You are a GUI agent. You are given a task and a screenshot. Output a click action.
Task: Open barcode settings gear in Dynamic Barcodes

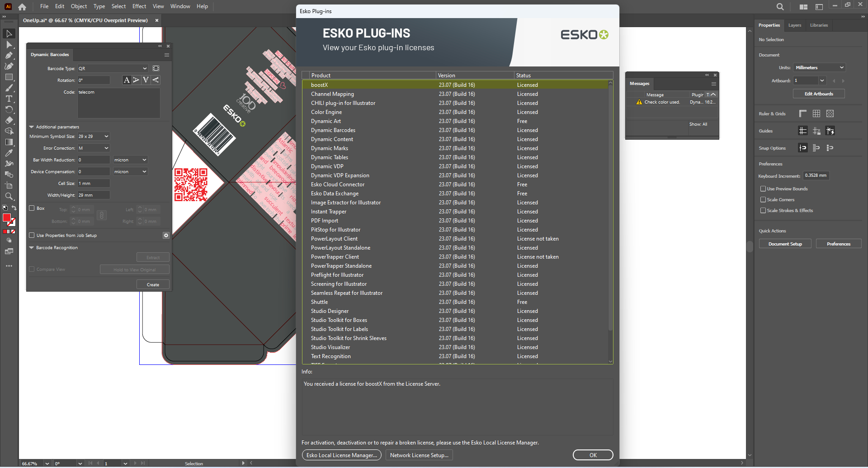[166, 236]
